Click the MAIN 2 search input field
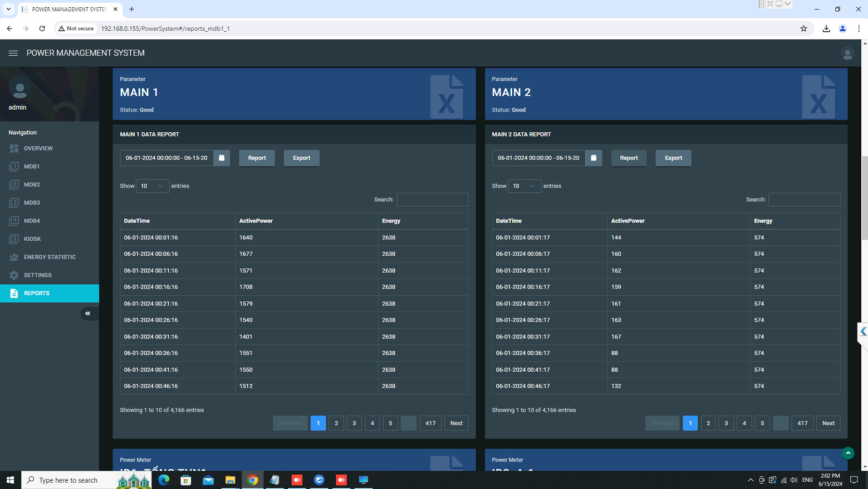The height and width of the screenshot is (489, 868). pyautogui.click(x=804, y=200)
